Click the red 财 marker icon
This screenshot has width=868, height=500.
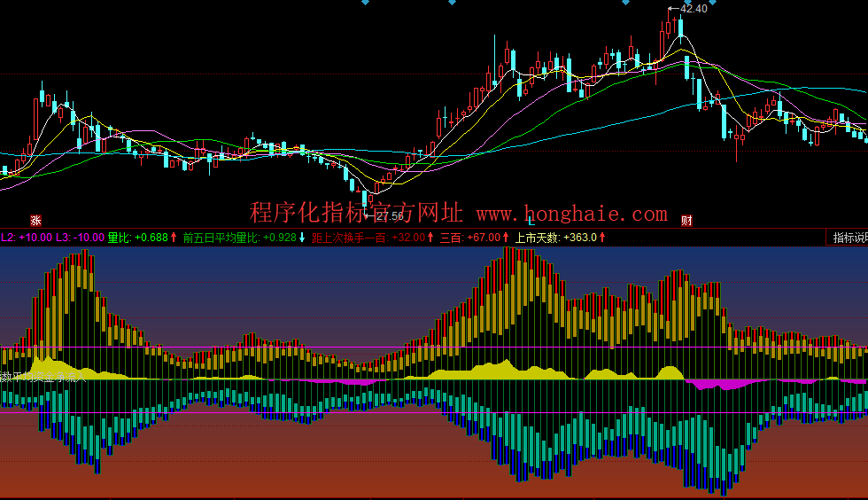click(x=686, y=221)
